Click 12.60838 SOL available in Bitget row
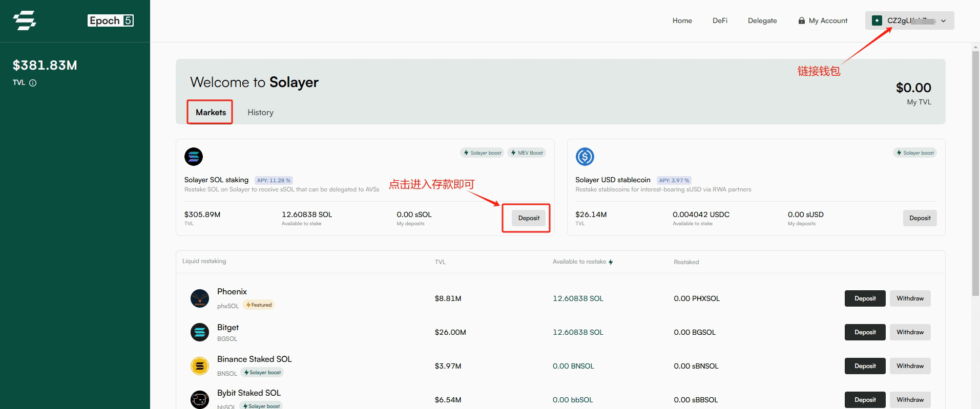 578,332
